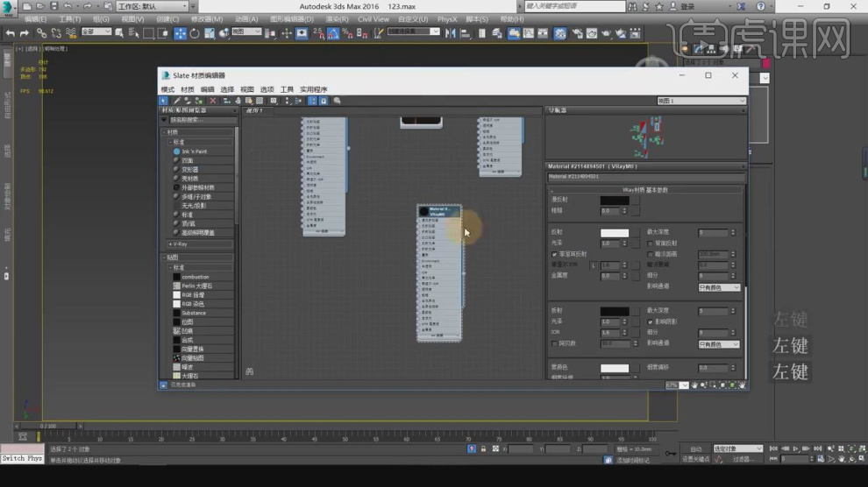Select the Perlin 大理石 map

(197, 286)
